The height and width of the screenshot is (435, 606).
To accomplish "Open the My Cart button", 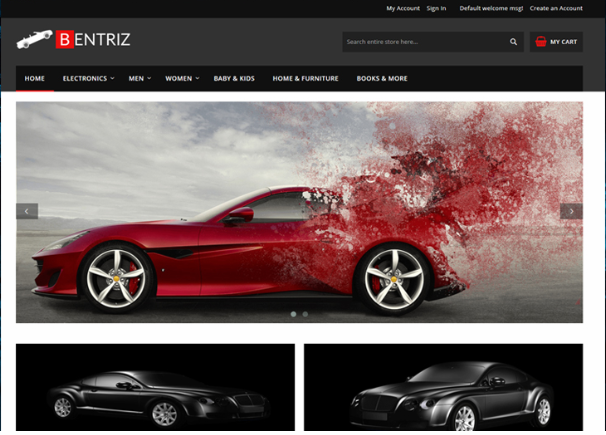I will (x=556, y=42).
